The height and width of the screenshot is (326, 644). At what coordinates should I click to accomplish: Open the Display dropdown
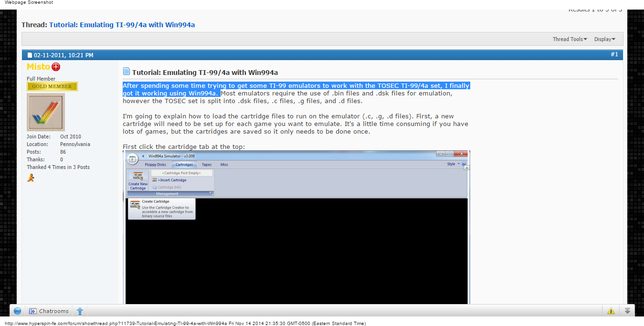click(605, 39)
